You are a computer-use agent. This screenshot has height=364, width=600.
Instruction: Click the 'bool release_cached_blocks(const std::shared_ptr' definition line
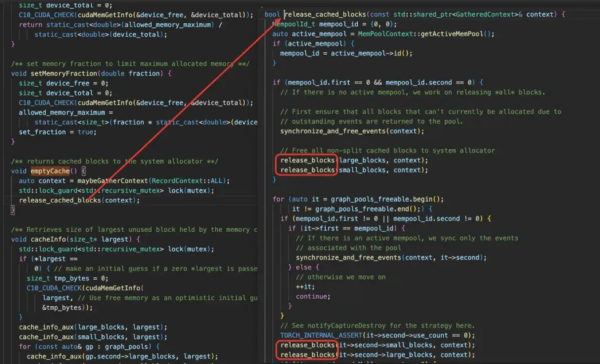click(x=415, y=15)
